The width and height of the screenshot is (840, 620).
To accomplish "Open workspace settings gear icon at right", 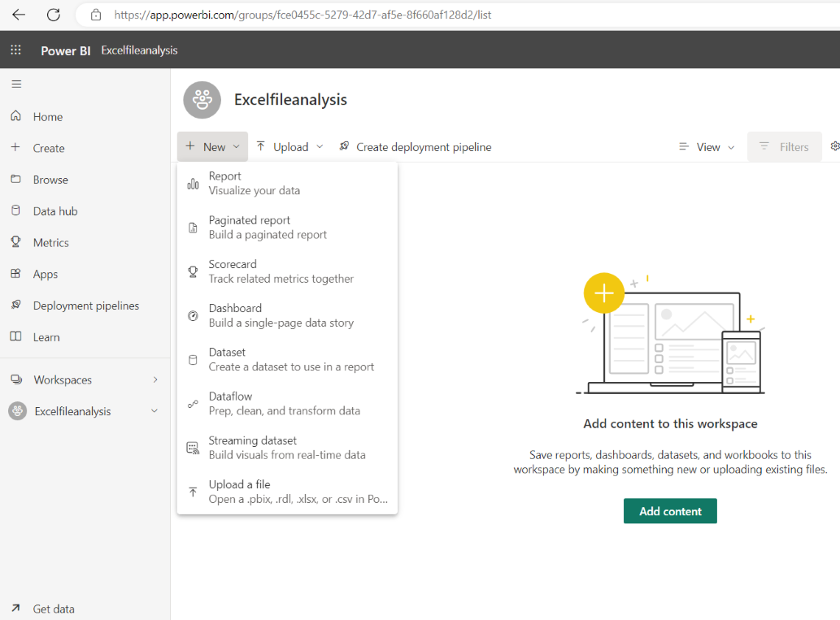I will pos(834,146).
